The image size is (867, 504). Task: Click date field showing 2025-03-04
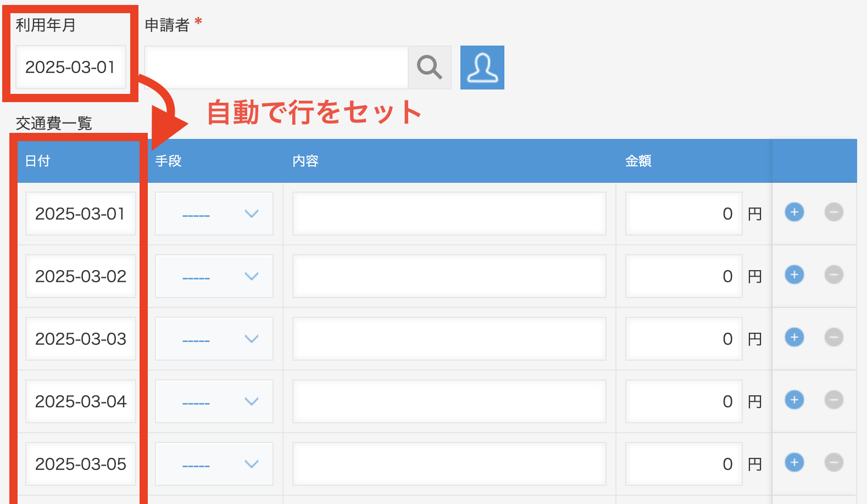click(81, 401)
